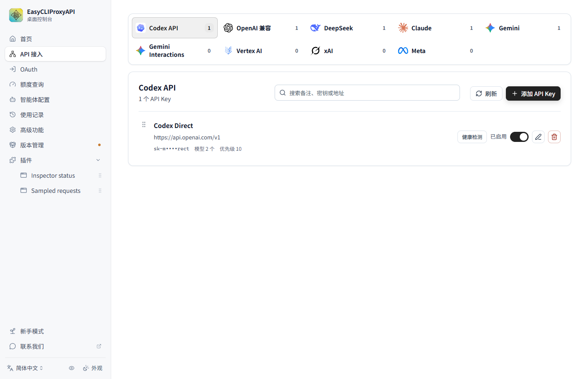
Task: Focus the 搜索备注、密钥或地址 search field
Action: tap(367, 93)
